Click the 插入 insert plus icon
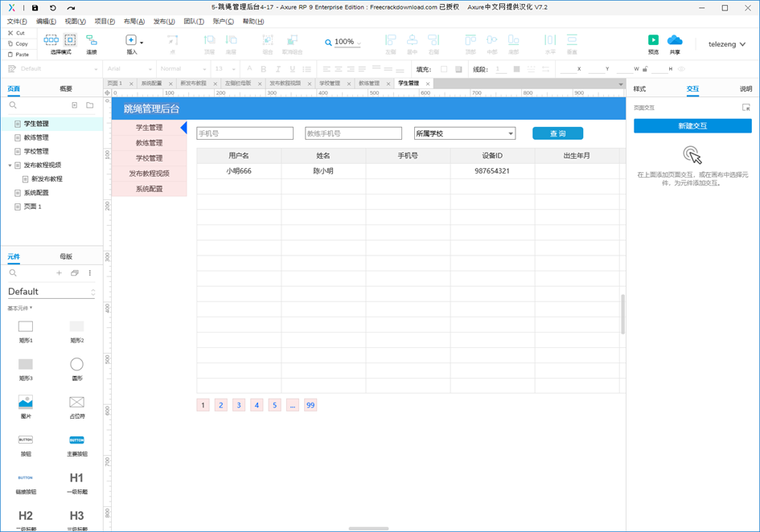Image resolution: width=760 pixels, height=532 pixels. click(x=131, y=39)
